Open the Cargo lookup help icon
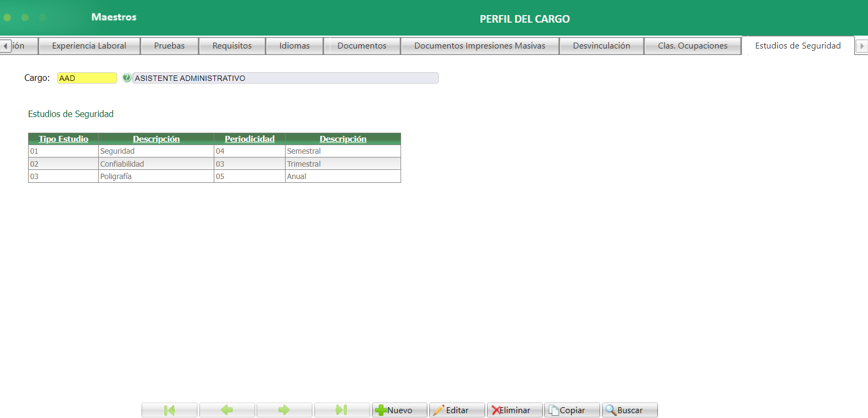 tap(126, 78)
